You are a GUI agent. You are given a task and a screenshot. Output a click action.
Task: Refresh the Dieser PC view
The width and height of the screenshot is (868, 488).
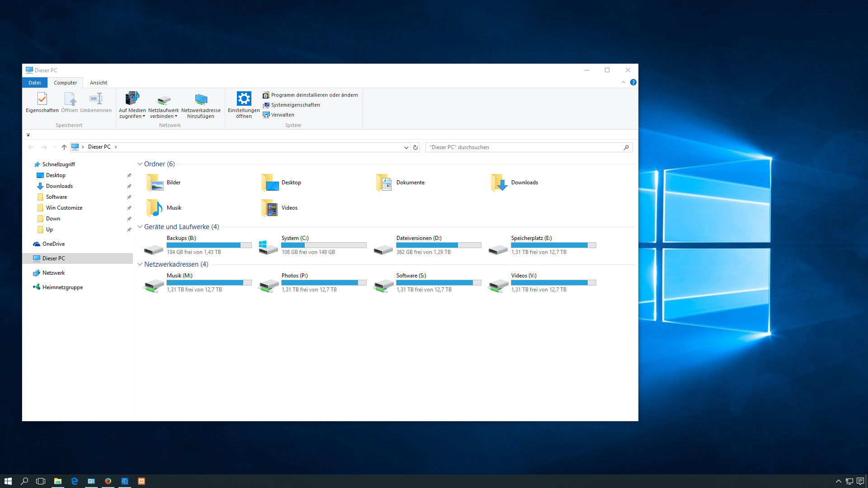point(415,147)
